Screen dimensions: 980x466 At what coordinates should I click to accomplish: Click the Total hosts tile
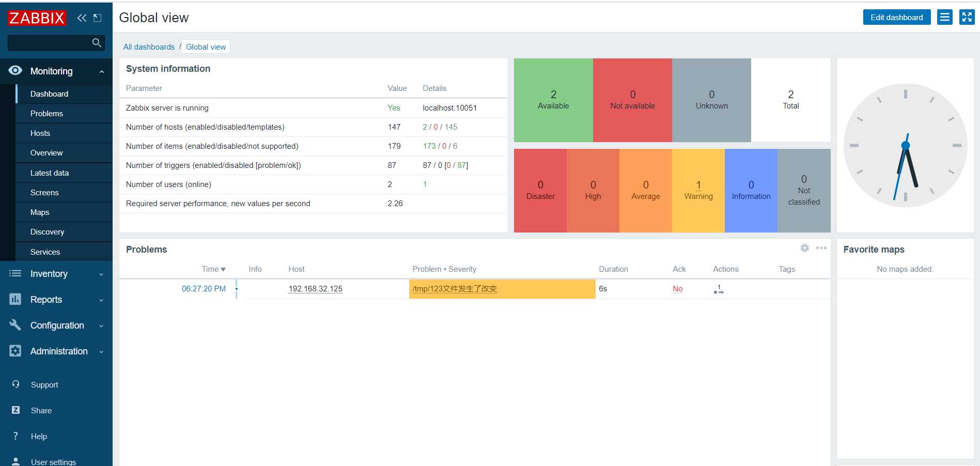click(790, 100)
